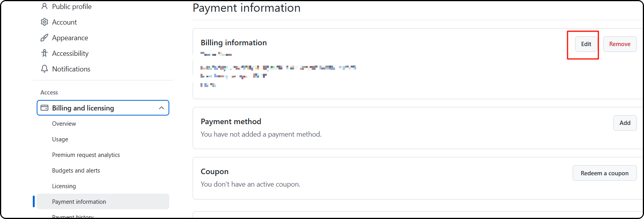This screenshot has width=644, height=219.
Task: Click the Billing and licensing card icon
Action: pos(44,108)
